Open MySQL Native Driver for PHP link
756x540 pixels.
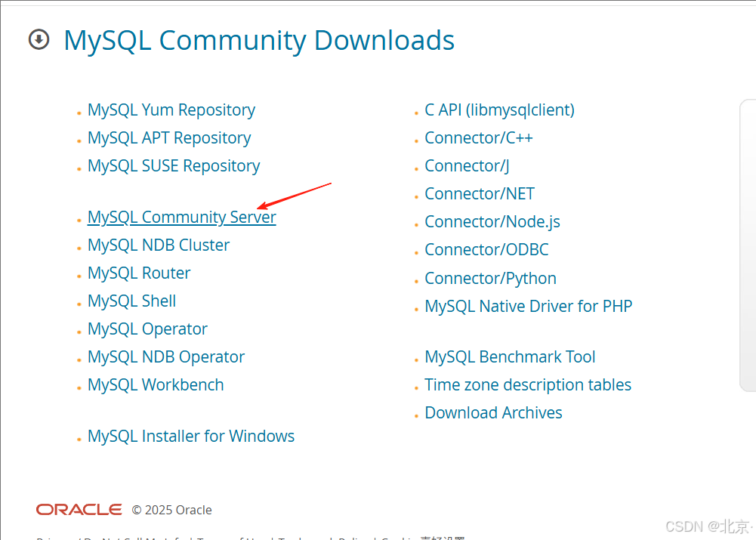click(529, 306)
